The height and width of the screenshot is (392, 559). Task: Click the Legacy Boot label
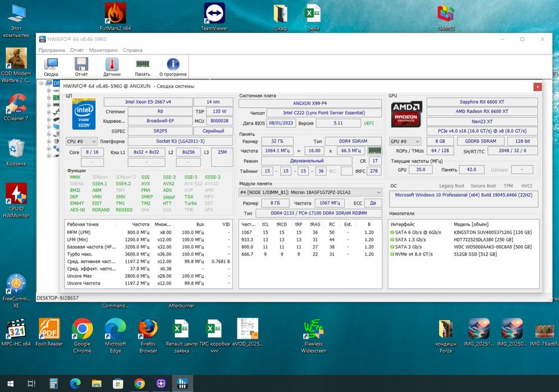451,186
